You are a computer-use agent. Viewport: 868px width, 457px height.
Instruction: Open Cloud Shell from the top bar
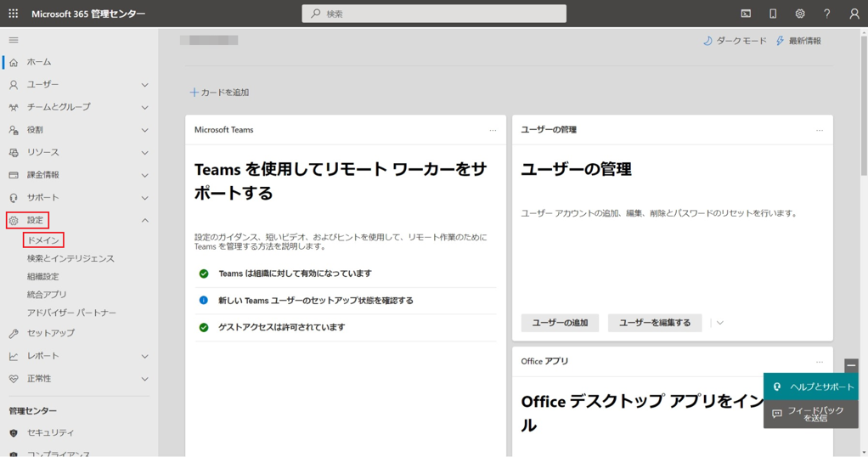click(x=746, y=14)
